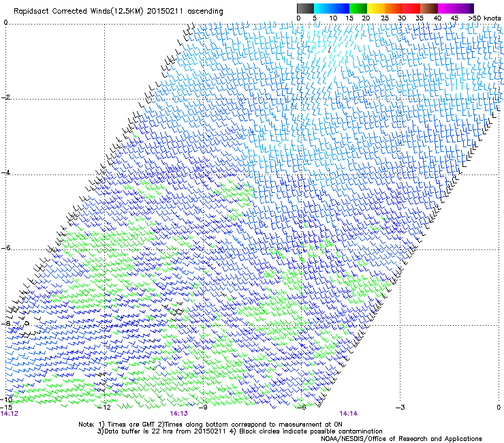504x443 pixels.
Task: Click the cyan-to-blue 5-15 knots gradient
Action: pyautogui.click(x=332, y=8)
